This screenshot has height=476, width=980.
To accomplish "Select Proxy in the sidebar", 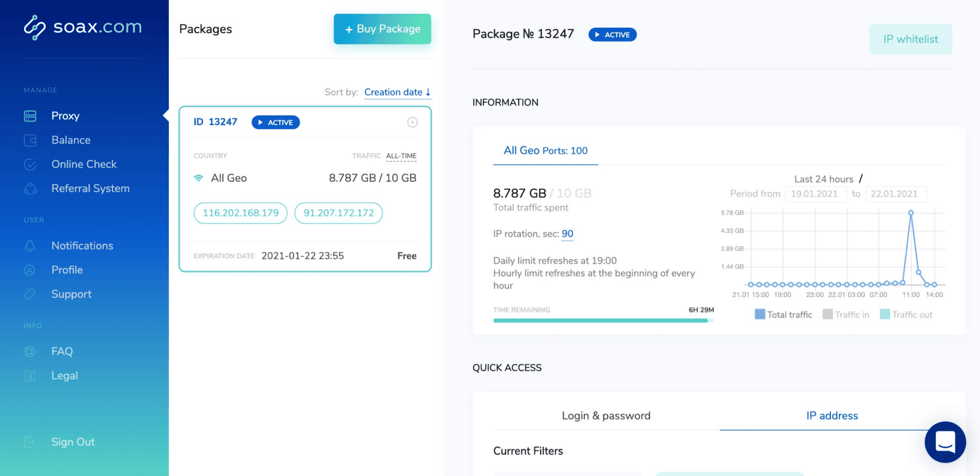I will (66, 115).
